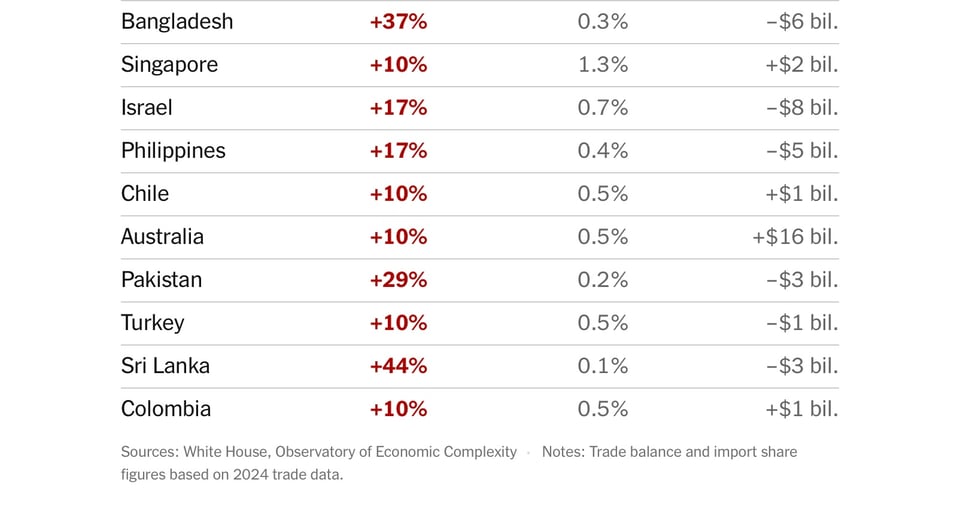Select Israel's −$8 bil. trade balance
The image size is (960, 516).
(802, 108)
